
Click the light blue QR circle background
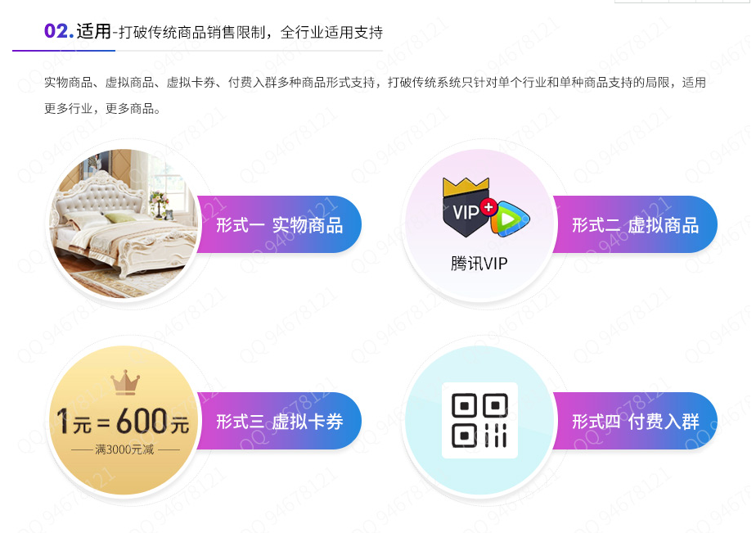pos(479,420)
